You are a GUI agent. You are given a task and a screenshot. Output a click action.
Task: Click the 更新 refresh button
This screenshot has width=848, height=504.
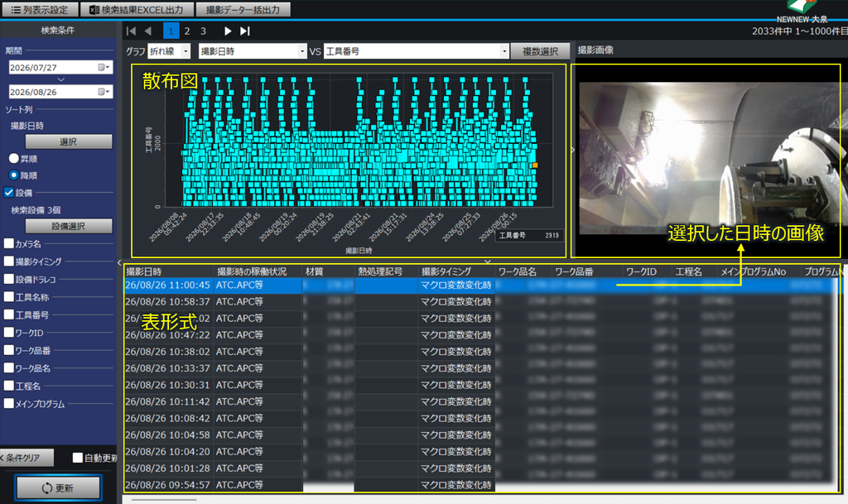(58, 487)
